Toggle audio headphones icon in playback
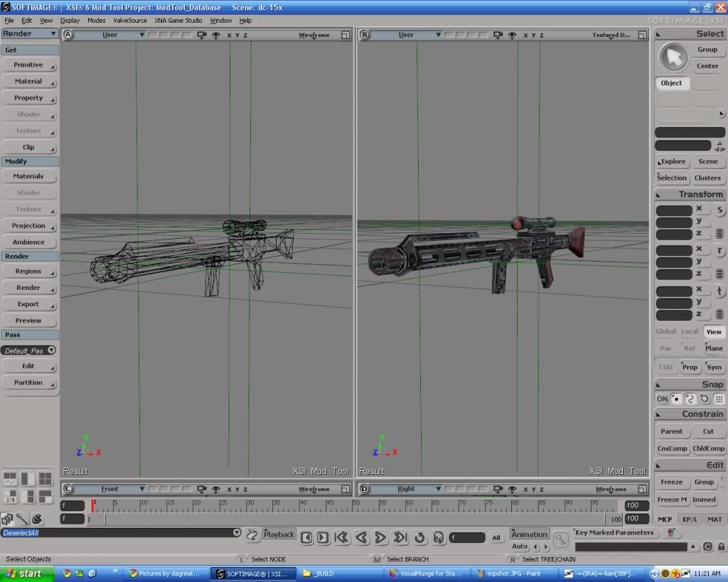Viewport: 728px width, 582px height. tap(438, 537)
